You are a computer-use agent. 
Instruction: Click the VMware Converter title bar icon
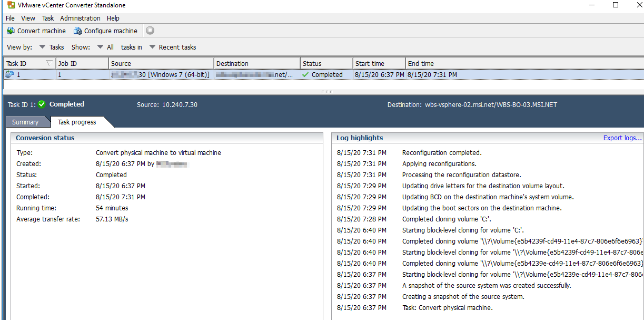tap(11, 5)
